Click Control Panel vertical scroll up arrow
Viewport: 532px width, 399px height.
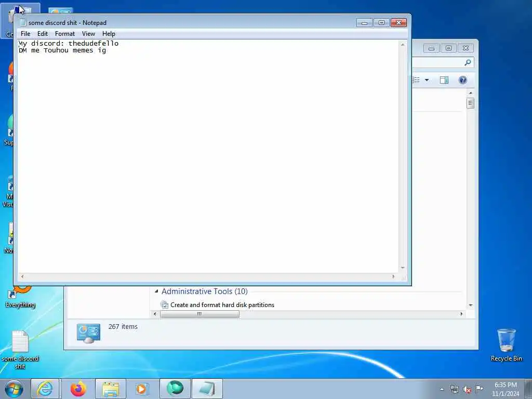point(471,93)
